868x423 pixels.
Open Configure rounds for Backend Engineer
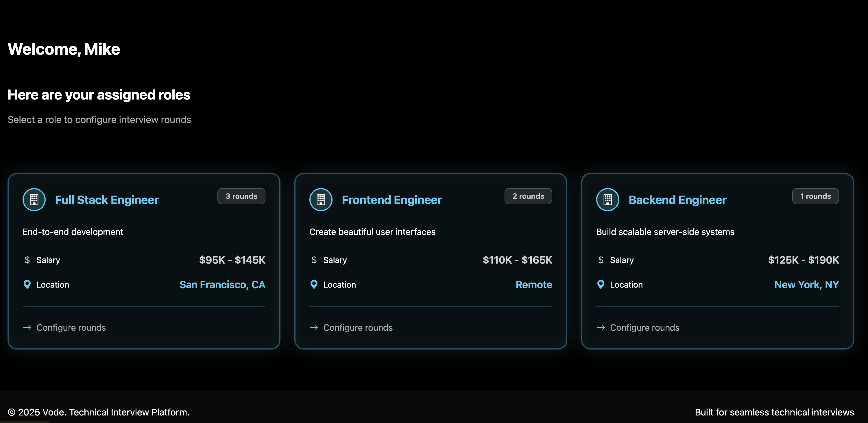pos(644,328)
